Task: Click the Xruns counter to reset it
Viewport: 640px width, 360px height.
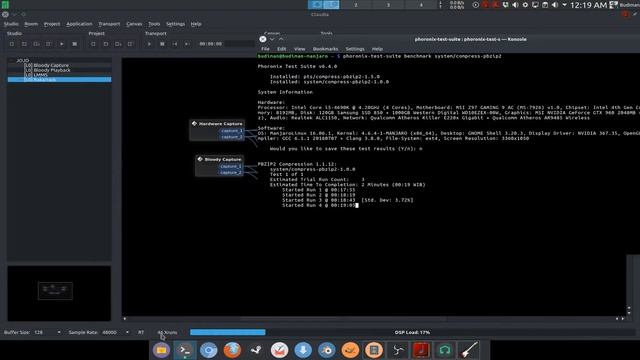Action: pyautogui.click(x=167, y=332)
